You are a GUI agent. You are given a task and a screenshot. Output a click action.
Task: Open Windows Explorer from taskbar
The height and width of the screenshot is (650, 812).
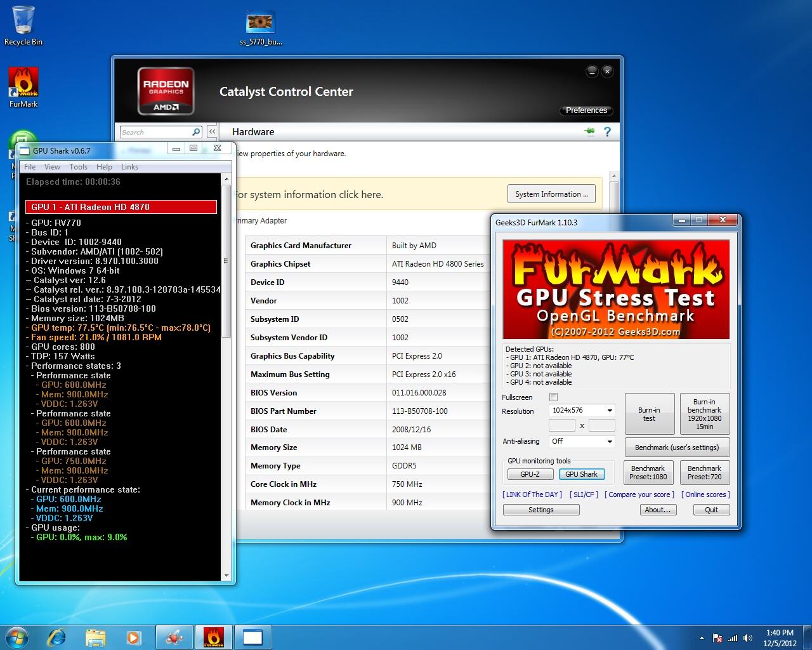point(95,637)
